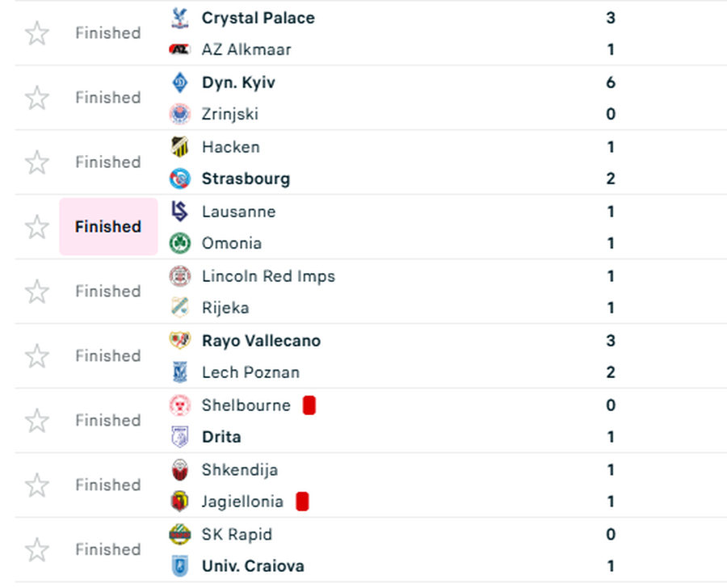Screen dimensions: 727x588
Task: Open the Hacken team name link
Action: (x=231, y=147)
